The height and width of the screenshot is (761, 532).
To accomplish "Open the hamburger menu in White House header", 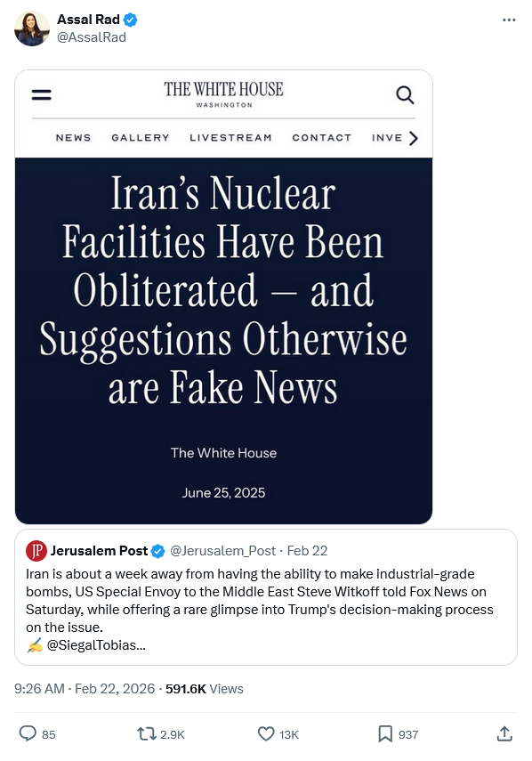I will [41, 94].
